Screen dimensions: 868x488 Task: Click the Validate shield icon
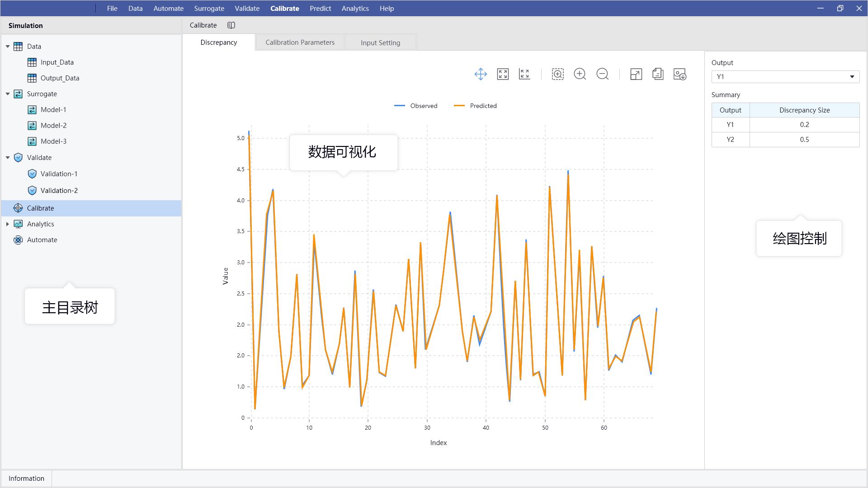pos(18,158)
